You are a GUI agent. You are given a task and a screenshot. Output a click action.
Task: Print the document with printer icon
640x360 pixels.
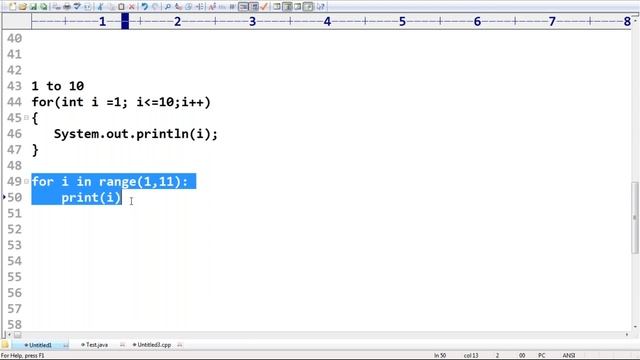click(x=67, y=7)
